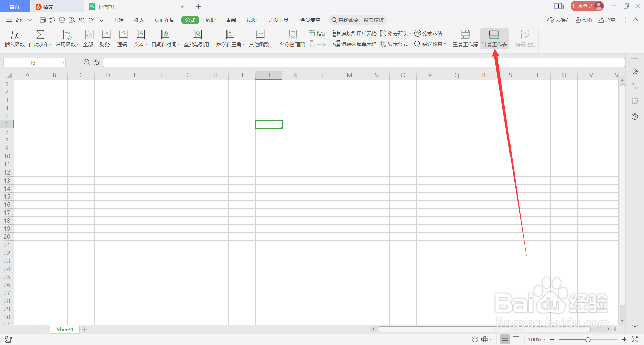
Task: Click the save icon in quick toolbar
Action: tap(43, 20)
